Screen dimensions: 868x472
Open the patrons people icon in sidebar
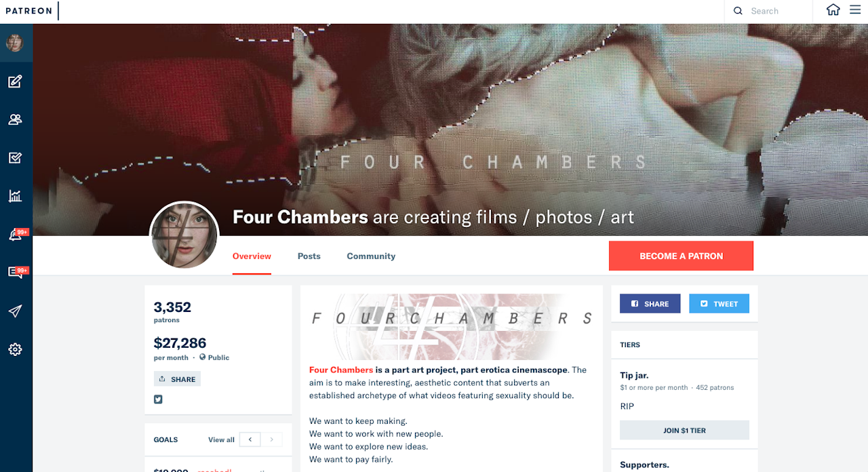[15, 119]
